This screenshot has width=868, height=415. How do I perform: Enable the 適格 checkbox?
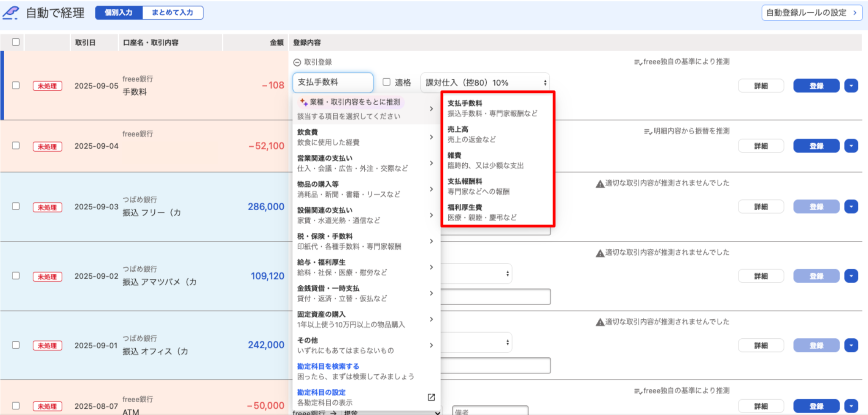386,82
